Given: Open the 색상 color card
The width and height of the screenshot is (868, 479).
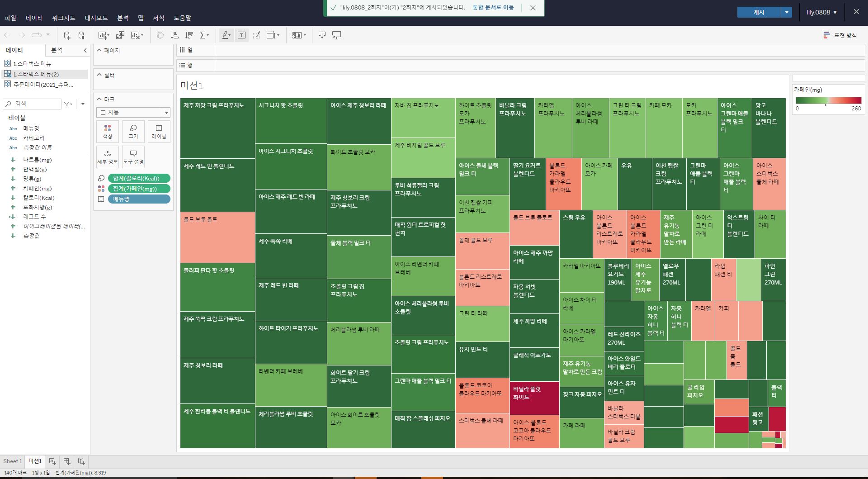Looking at the screenshot, I should (x=108, y=132).
